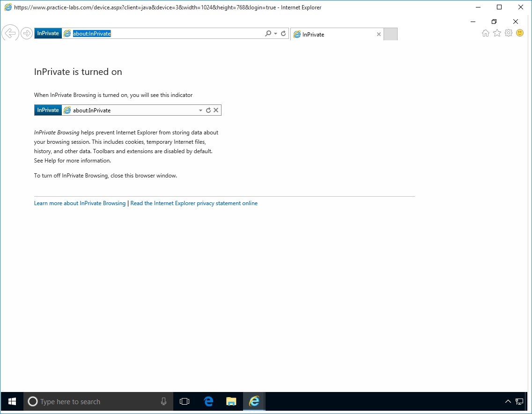Viewport: 532px width, 414px height.
Task: Open the Internet Explorer privacy statement link
Action: 194,203
